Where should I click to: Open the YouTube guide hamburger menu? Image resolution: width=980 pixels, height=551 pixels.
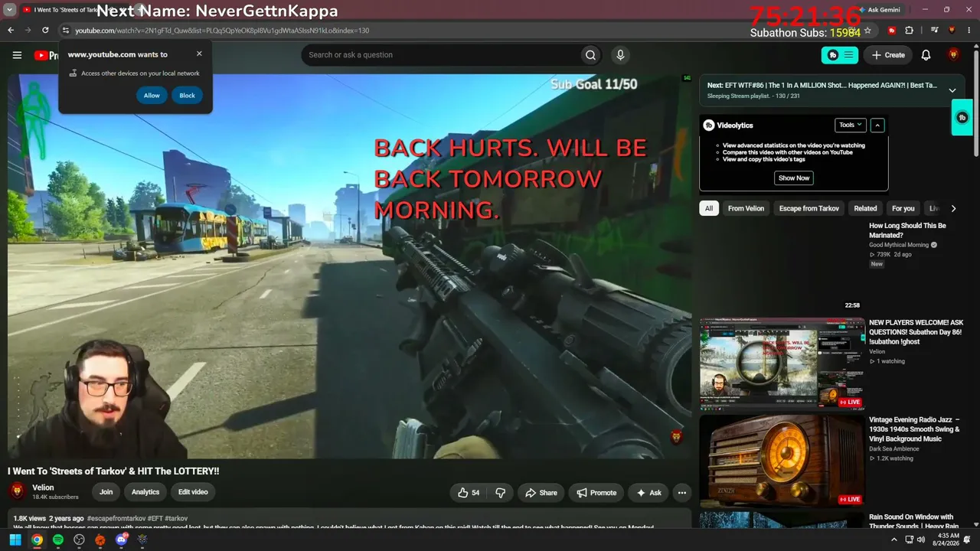pyautogui.click(x=17, y=55)
